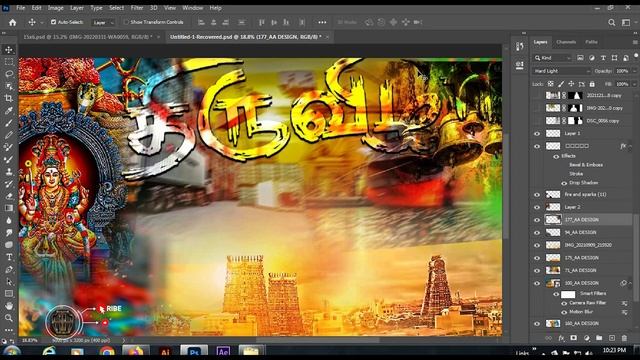Viewport: 640px width, 360px height.
Task: Click Delete layer trash icon
Action: (x=624, y=338)
